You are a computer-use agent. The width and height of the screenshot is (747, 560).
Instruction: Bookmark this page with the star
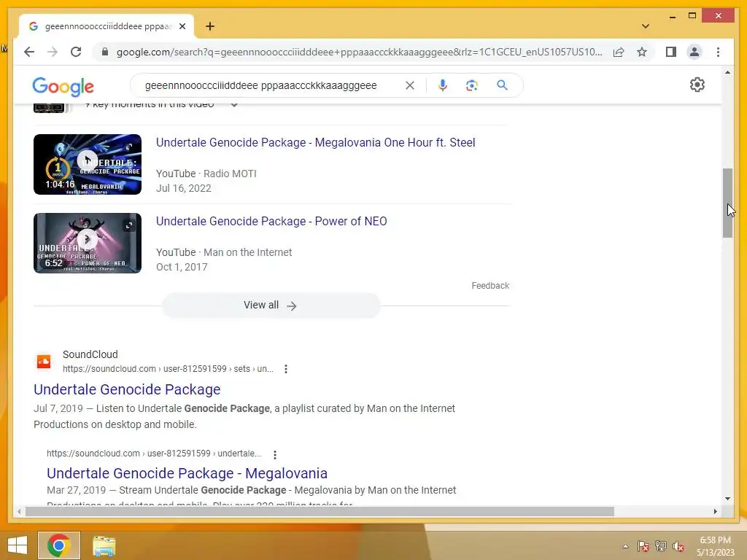642,52
